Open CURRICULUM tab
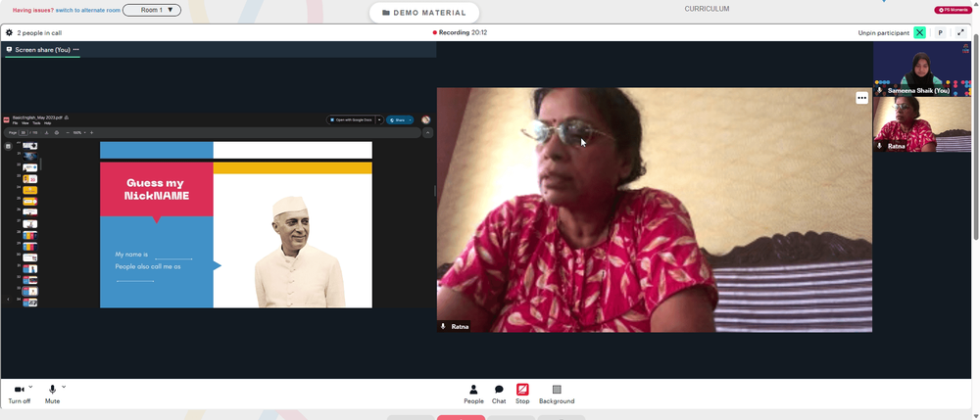 [x=707, y=9]
